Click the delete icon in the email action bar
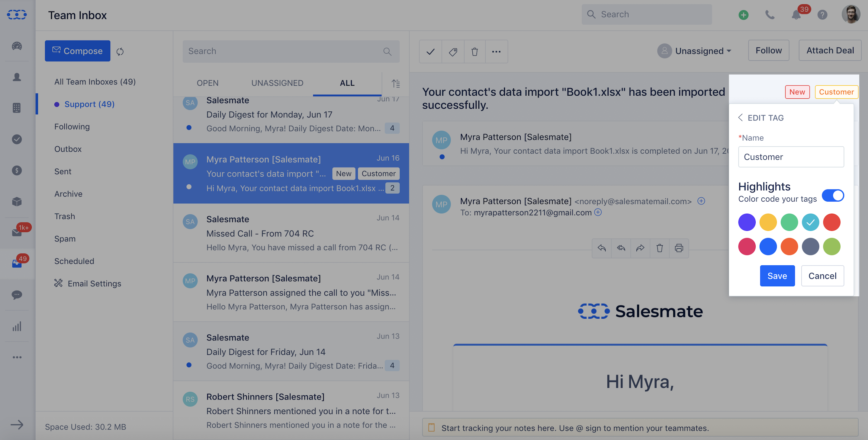This screenshot has height=440, width=868. click(660, 248)
